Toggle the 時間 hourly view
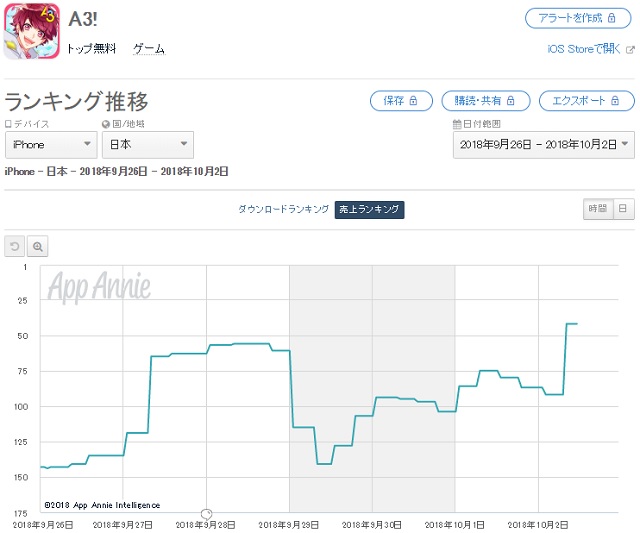This screenshot has height=533, width=640. click(598, 209)
